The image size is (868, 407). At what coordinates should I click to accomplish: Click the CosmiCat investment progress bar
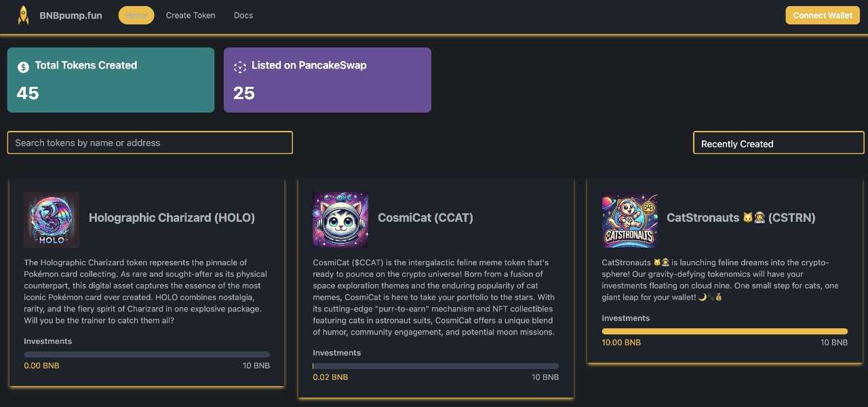[435, 366]
